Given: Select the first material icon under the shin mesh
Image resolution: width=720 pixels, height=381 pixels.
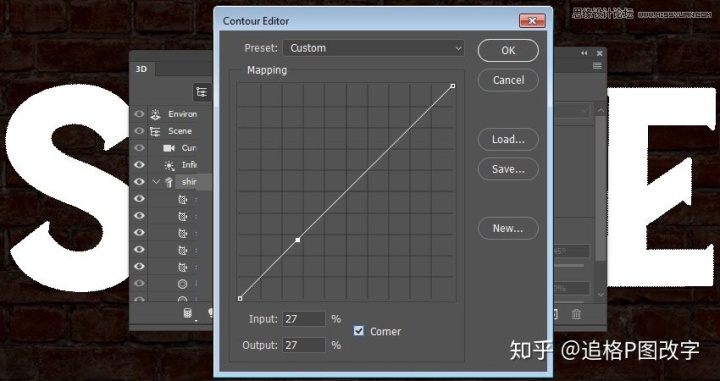Looking at the screenshot, I should (183, 199).
